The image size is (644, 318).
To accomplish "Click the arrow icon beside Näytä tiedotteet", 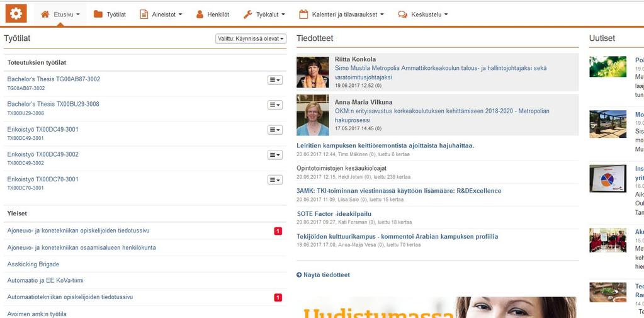I will pos(299,275).
